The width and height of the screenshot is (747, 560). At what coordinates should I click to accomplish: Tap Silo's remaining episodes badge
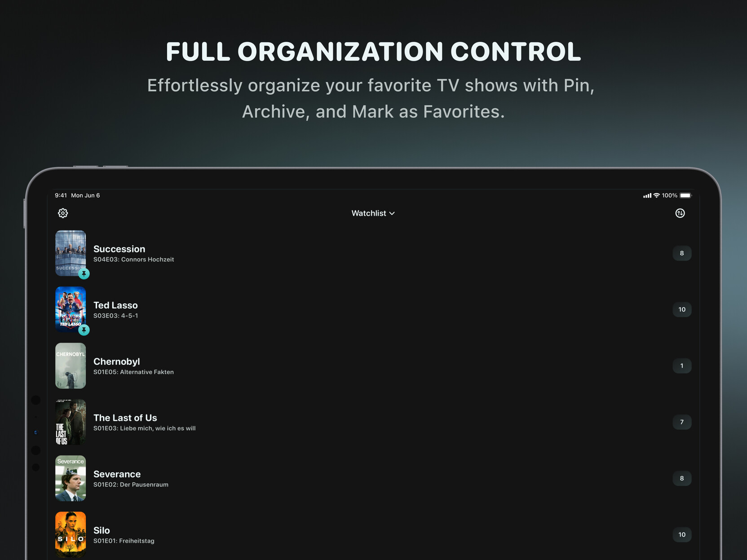pyautogui.click(x=682, y=534)
